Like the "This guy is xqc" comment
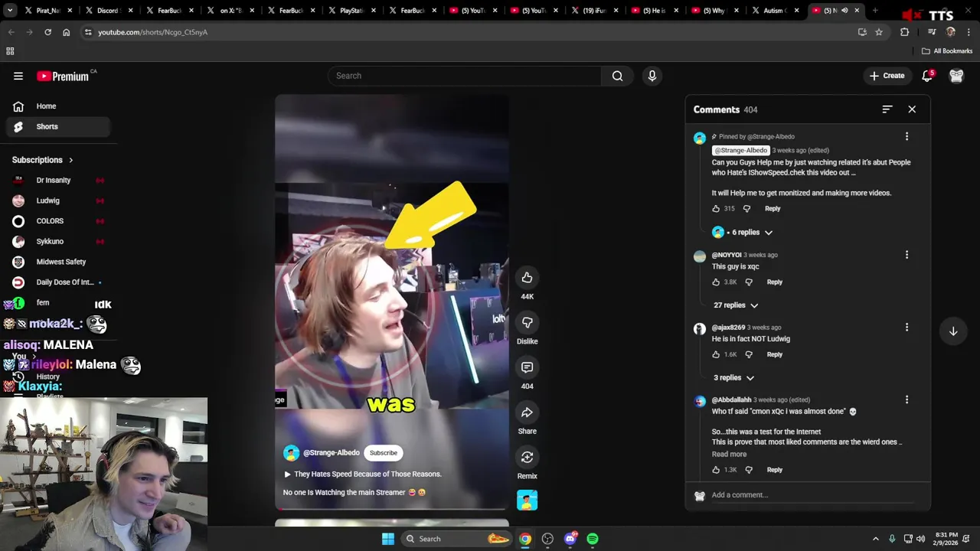The height and width of the screenshot is (551, 980). tap(716, 282)
